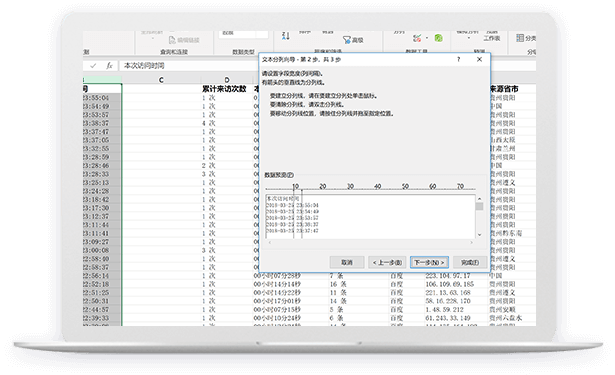Select cell with time 2:39:33
The height and width of the screenshot is (375, 615).
tap(102, 318)
